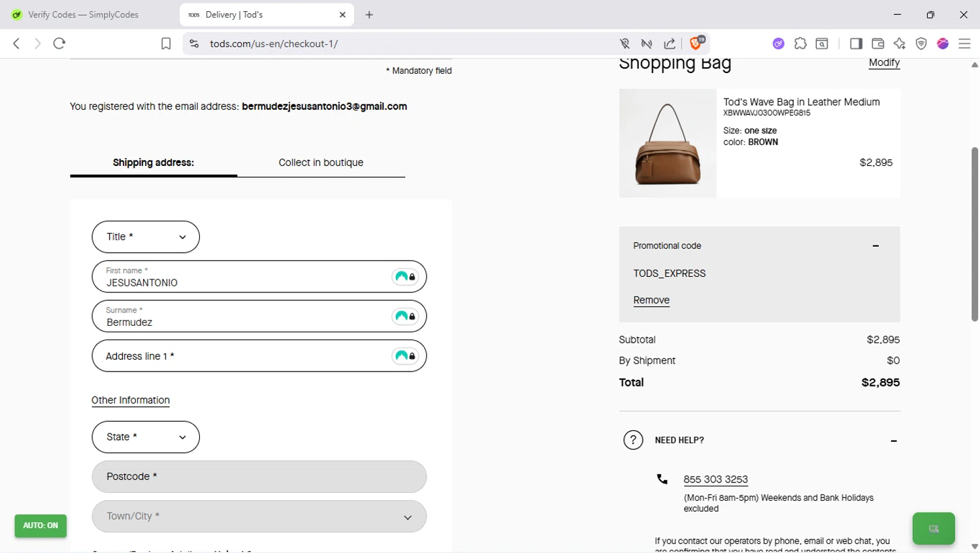
Task: Click the TODS_EXPRESS promo code text
Action: click(670, 274)
